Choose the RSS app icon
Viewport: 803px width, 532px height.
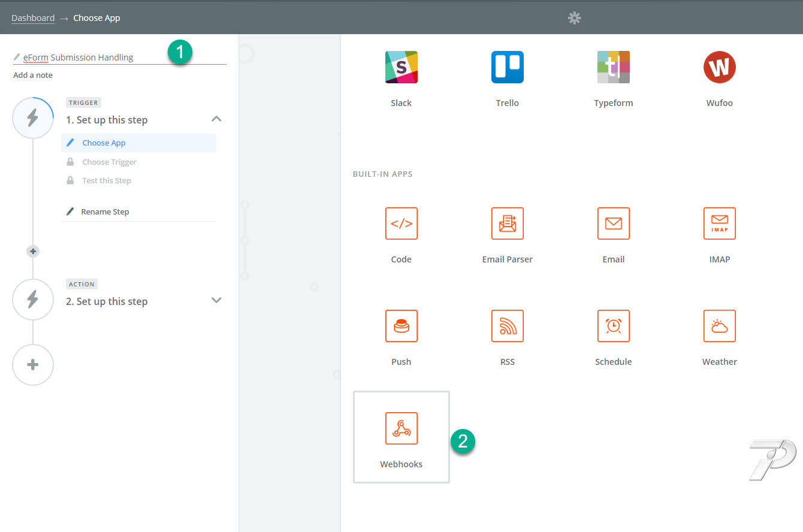click(x=507, y=326)
